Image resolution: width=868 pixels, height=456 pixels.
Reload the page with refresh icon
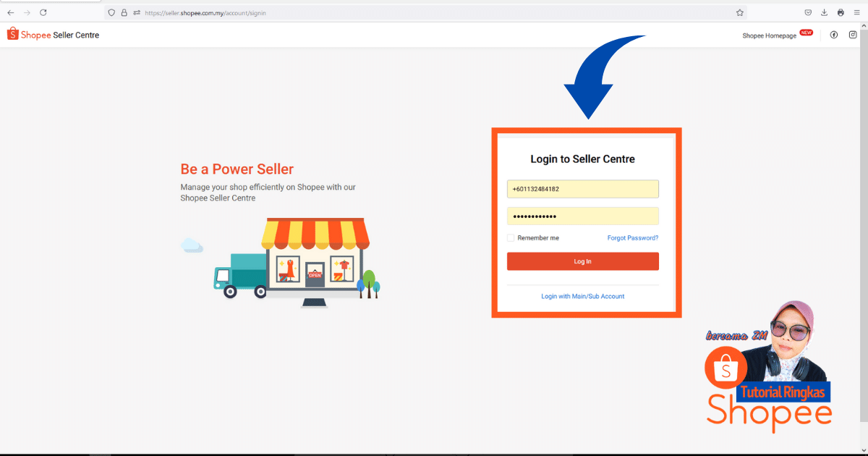(43, 12)
